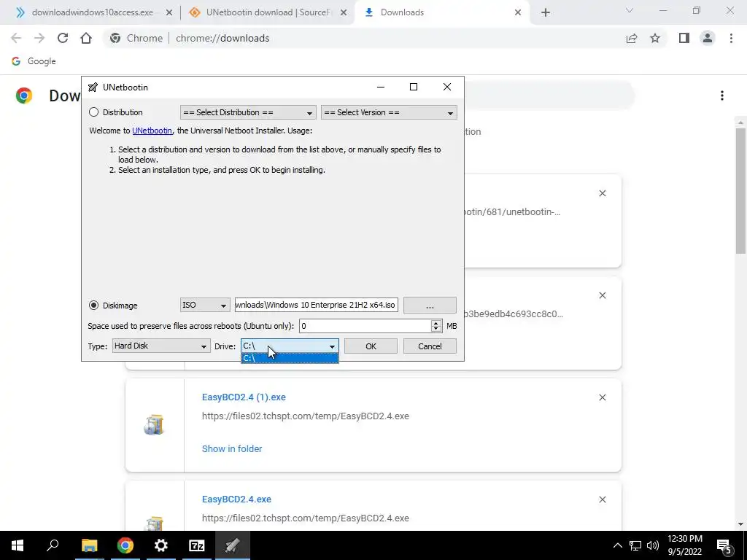747x560 pixels.
Task: Click Chrome icon in taskbar
Action: pos(125,545)
